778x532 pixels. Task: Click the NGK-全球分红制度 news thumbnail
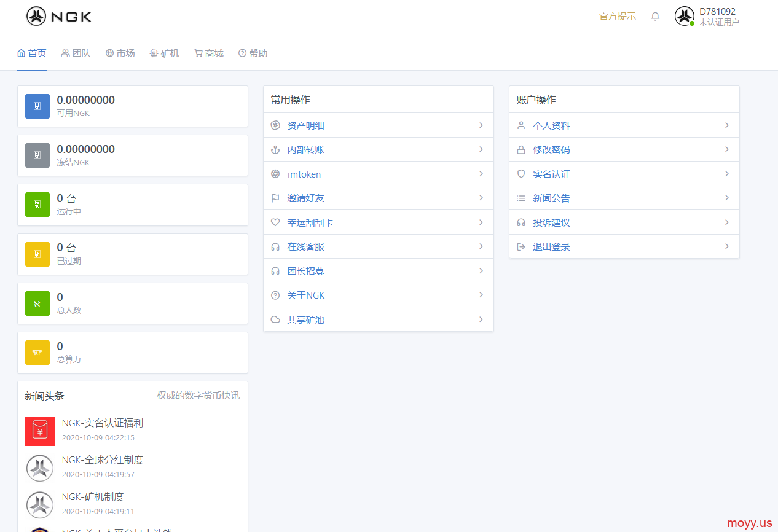click(x=40, y=468)
